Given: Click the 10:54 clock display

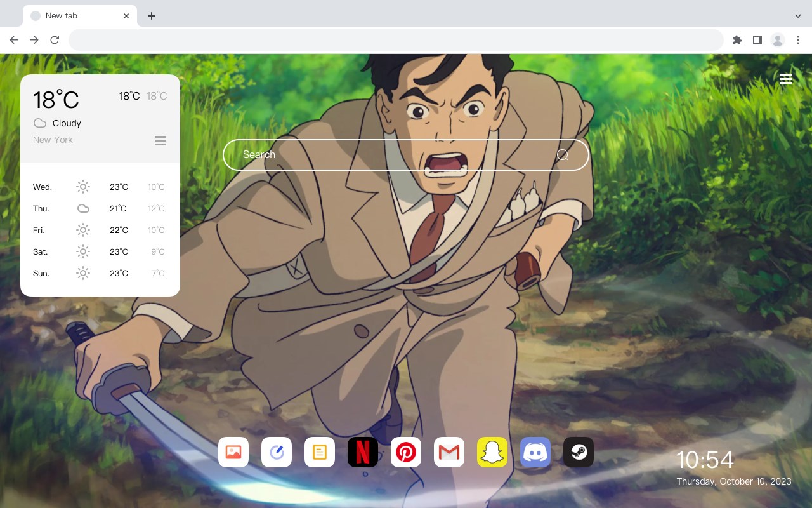Looking at the screenshot, I should [x=705, y=460].
